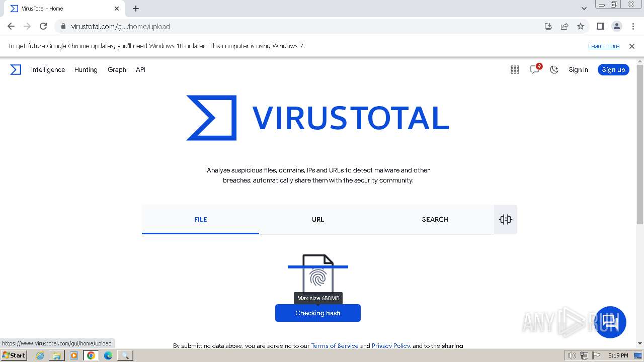Open the Terms of Service link
Image resolution: width=644 pixels, height=362 pixels.
(x=335, y=345)
